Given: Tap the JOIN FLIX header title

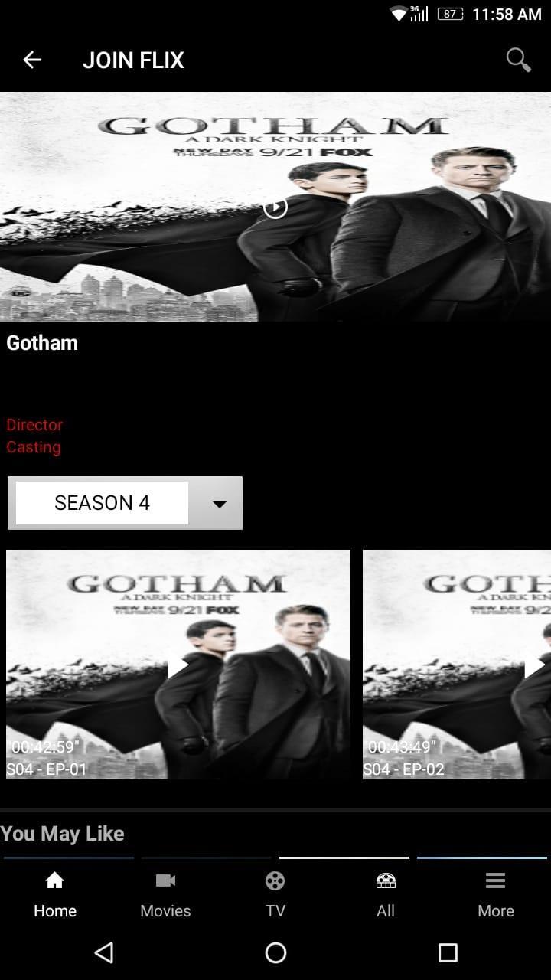Looking at the screenshot, I should pyautogui.click(x=133, y=60).
